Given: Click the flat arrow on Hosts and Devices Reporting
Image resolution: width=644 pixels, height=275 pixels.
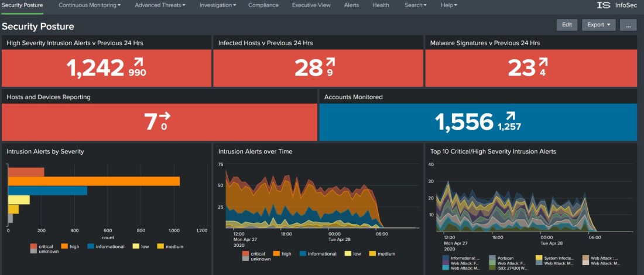Looking at the screenshot, I should pyautogui.click(x=165, y=116).
